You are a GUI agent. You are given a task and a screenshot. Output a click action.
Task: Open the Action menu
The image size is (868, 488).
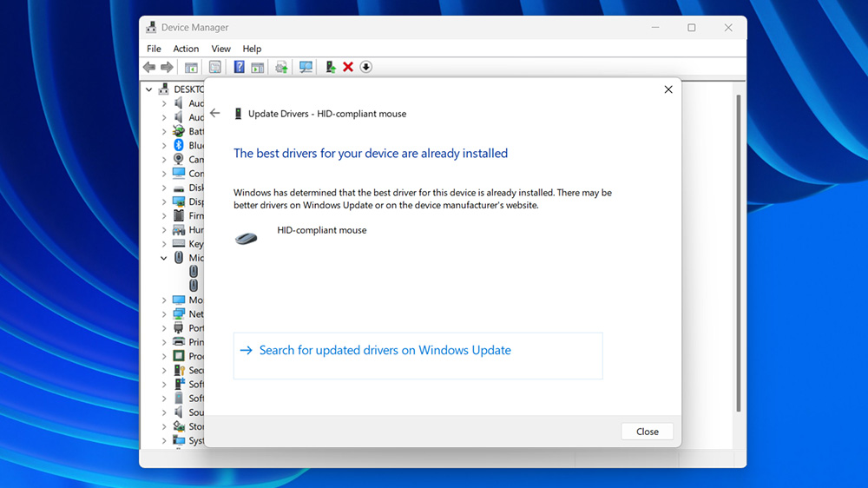186,49
